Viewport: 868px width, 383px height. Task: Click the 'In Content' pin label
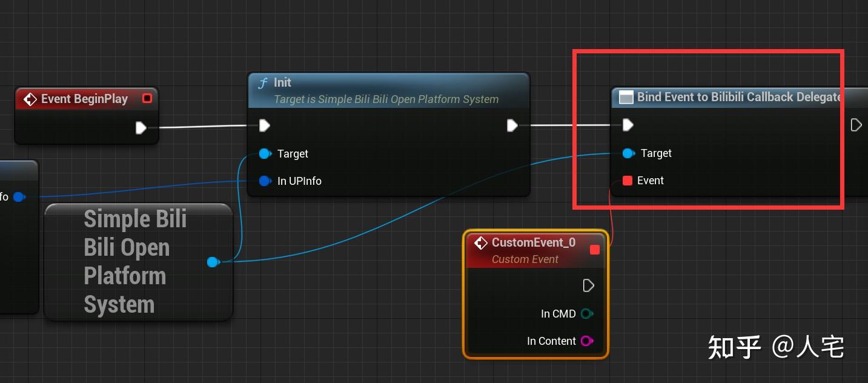[x=551, y=341]
